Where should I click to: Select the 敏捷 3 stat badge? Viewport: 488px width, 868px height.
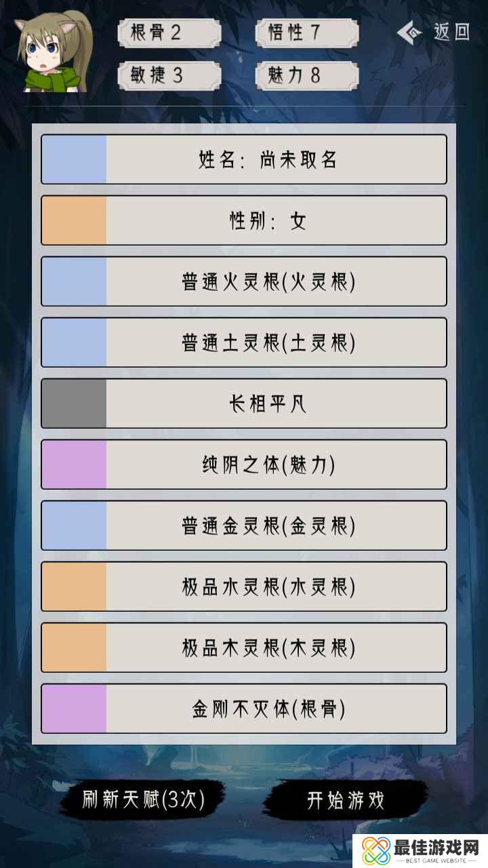coord(169,75)
